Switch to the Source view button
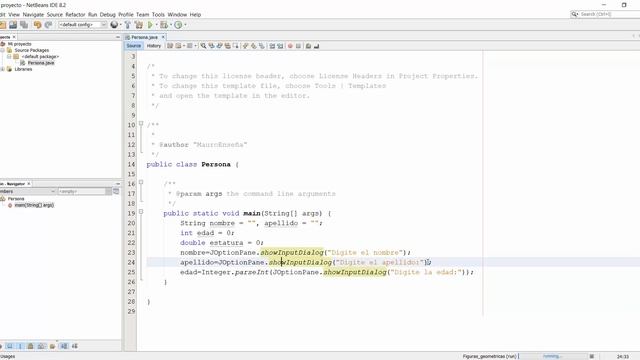This screenshot has height=360, width=640. [x=133, y=46]
